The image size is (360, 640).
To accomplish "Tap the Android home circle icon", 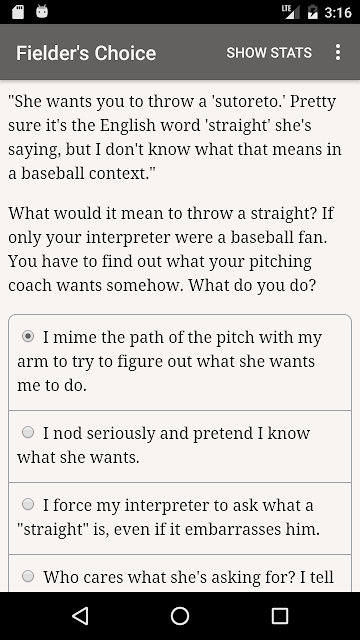I will coord(180,616).
